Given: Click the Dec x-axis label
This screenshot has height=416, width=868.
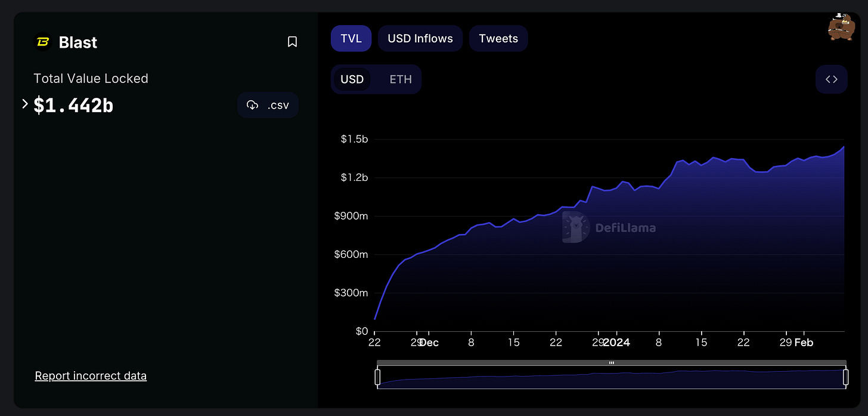Looking at the screenshot, I should [x=429, y=343].
